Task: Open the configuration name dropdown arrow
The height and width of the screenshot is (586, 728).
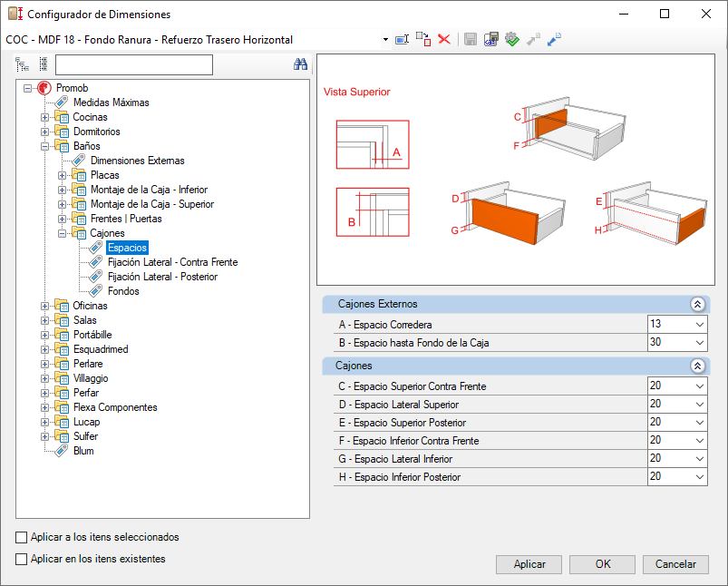Action: (x=385, y=40)
